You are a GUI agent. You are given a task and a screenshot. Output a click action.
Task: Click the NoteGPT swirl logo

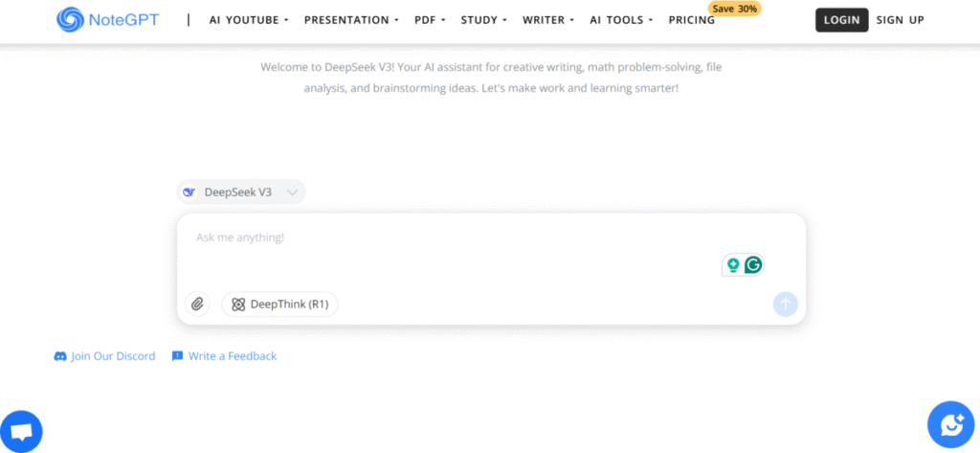tap(69, 19)
